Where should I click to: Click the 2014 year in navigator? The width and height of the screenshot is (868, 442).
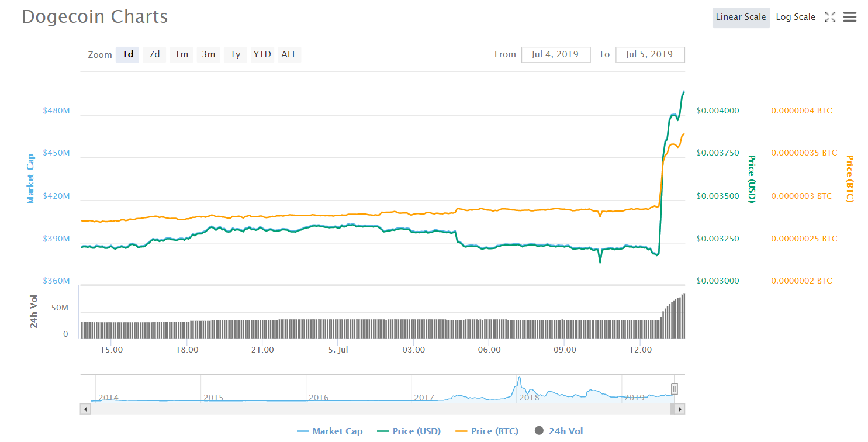[x=108, y=398]
